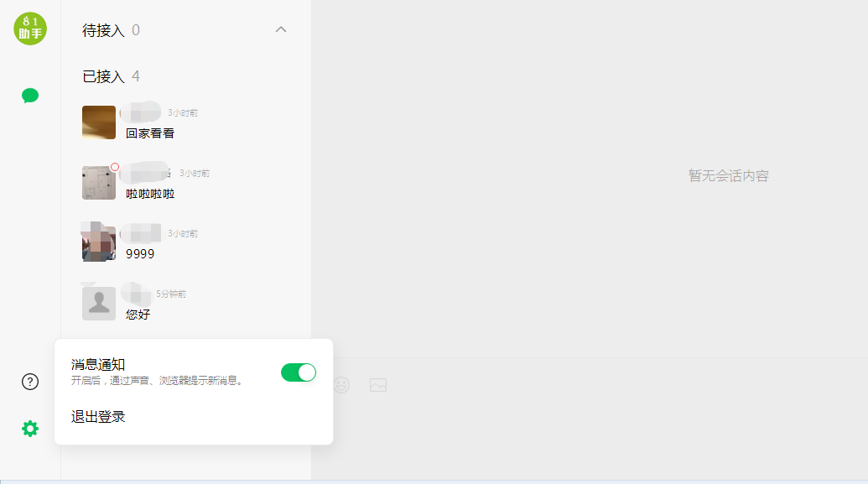Click the brown avatar thumbnail for 回家看看

pos(98,122)
